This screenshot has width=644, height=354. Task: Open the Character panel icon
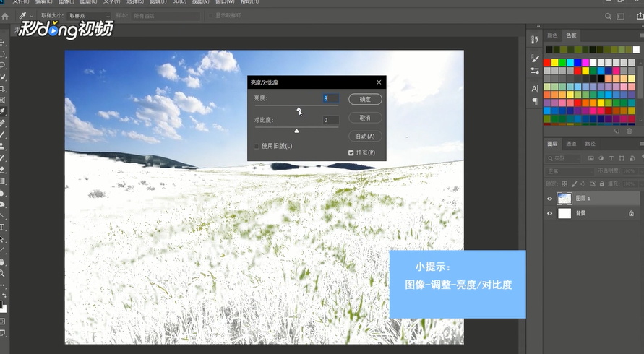pos(534,88)
